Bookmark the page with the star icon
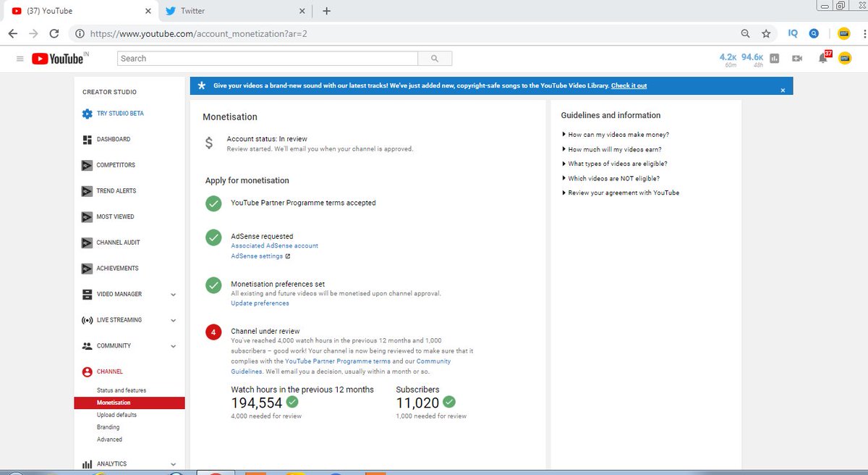 click(766, 33)
